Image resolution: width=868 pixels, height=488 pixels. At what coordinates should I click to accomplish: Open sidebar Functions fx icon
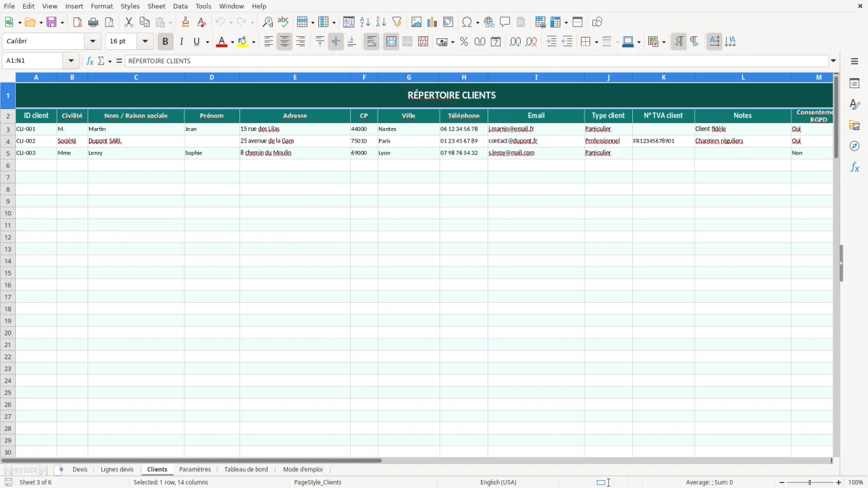tap(854, 167)
